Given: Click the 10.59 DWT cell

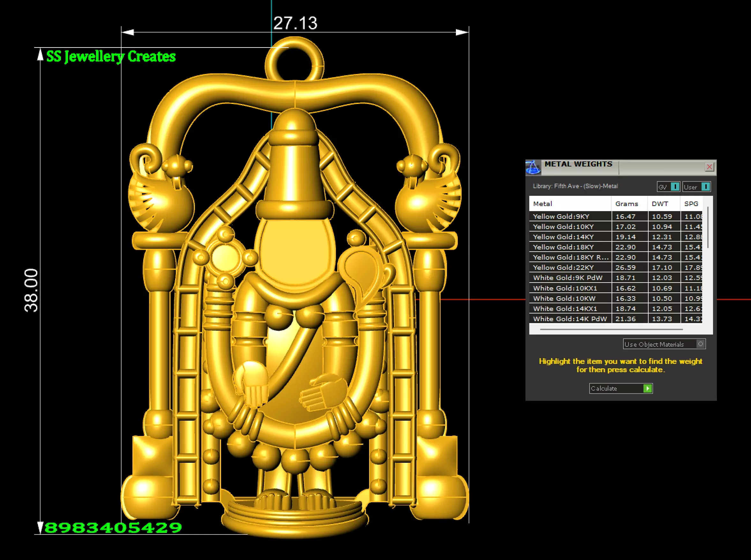Looking at the screenshot, I should [664, 216].
